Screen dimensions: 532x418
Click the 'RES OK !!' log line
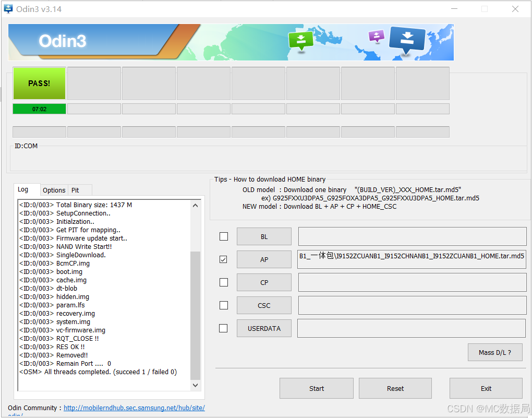point(52,347)
